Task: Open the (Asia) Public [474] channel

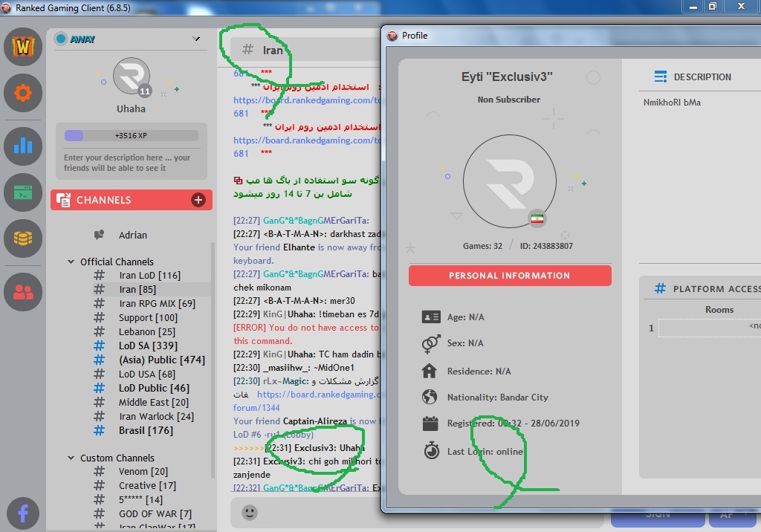Action: [161, 360]
